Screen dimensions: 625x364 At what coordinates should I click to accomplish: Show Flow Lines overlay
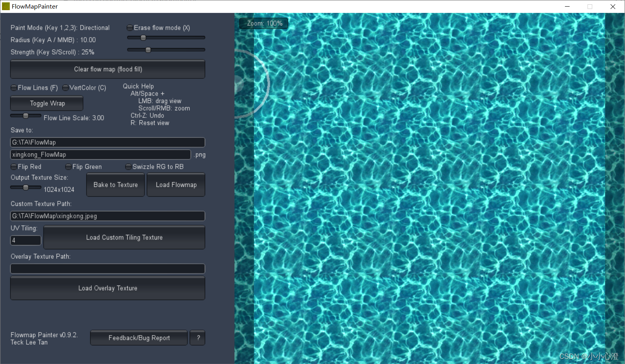click(x=13, y=88)
